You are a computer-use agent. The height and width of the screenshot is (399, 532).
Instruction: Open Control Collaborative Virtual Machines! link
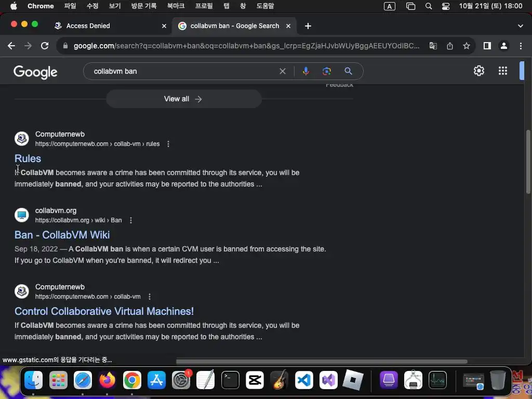(x=104, y=311)
